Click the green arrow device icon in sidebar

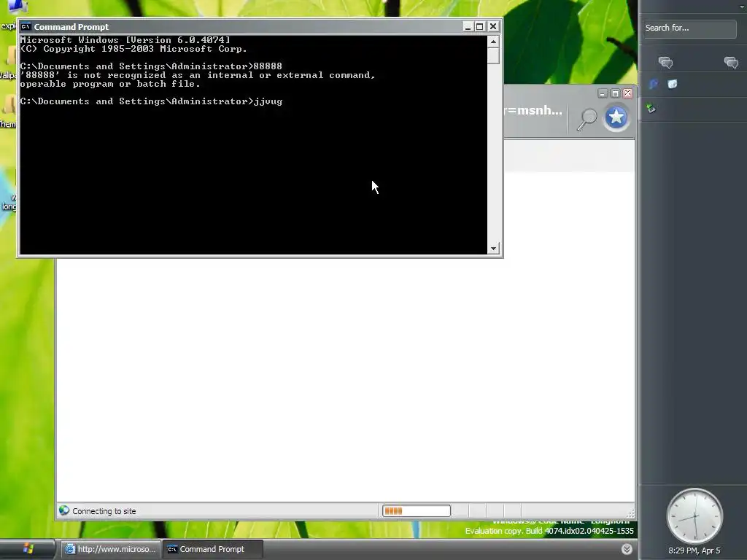pos(651,109)
